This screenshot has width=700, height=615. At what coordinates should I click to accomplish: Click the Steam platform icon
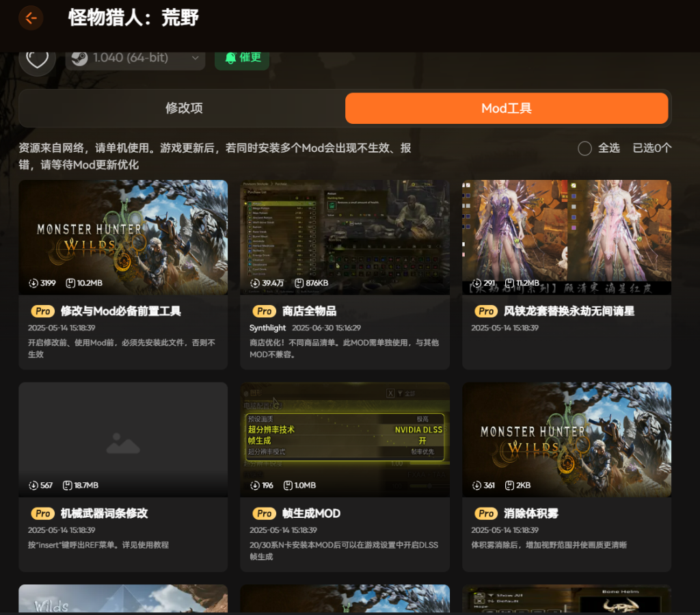coord(80,58)
